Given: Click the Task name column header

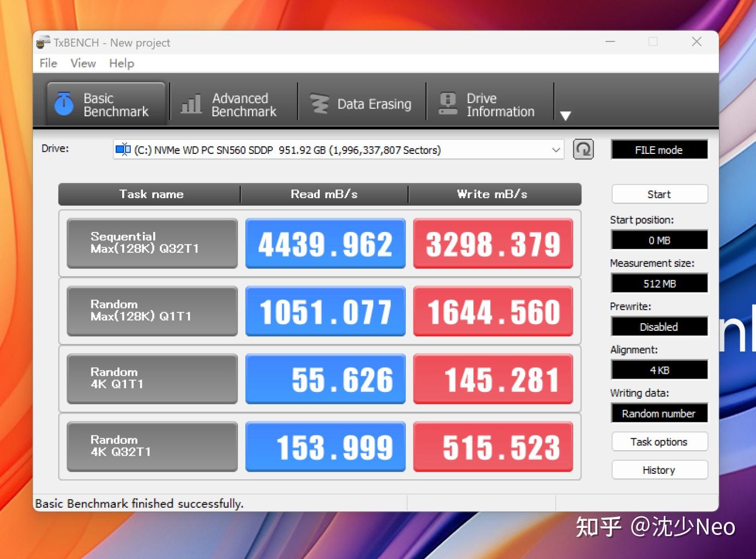Looking at the screenshot, I should (149, 194).
